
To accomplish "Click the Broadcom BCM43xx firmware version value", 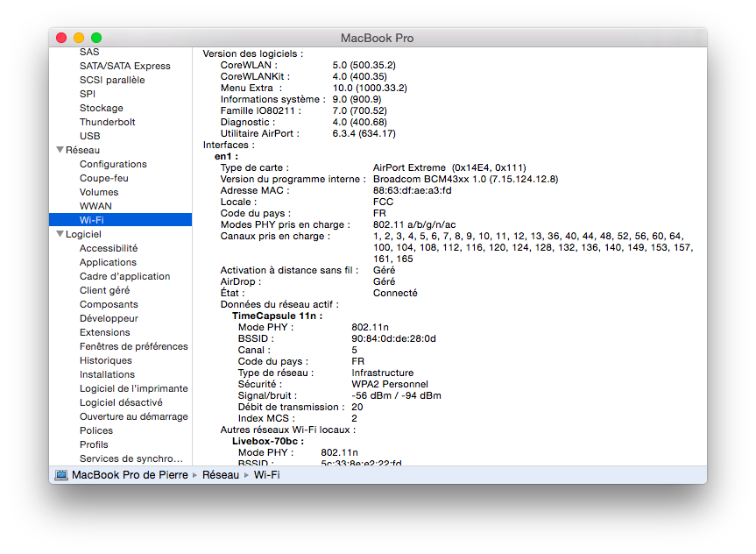I will (465, 179).
